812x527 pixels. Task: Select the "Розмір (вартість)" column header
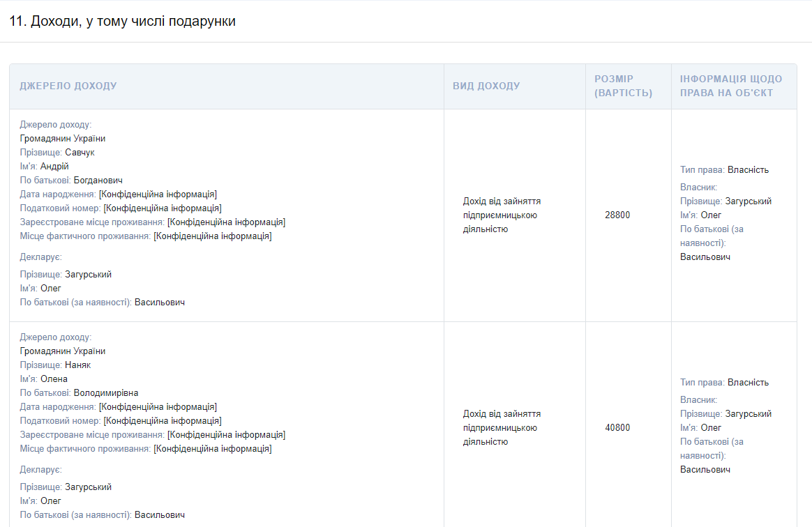(x=623, y=86)
